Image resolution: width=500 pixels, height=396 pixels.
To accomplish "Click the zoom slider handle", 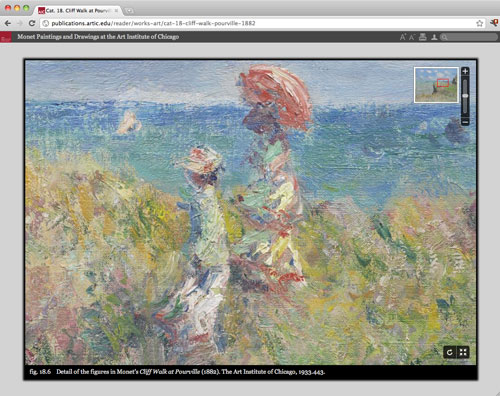I will 465,96.
